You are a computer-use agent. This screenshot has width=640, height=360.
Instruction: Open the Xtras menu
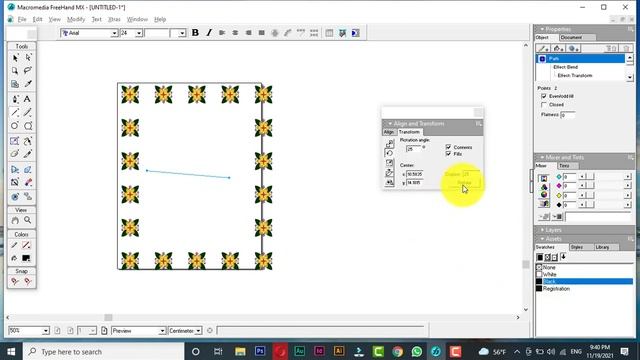pyautogui.click(x=114, y=19)
